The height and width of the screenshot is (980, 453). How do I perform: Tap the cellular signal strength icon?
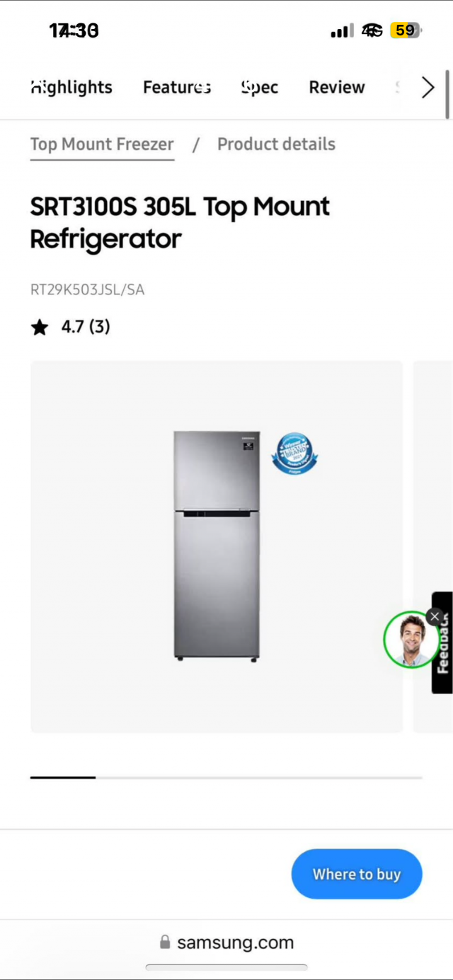click(342, 31)
